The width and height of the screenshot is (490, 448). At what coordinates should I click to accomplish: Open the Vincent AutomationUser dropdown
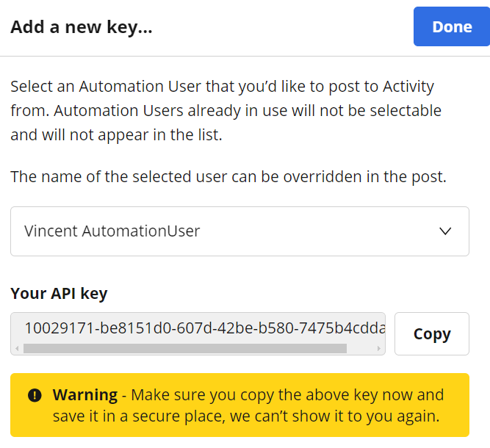pyautogui.click(x=239, y=231)
